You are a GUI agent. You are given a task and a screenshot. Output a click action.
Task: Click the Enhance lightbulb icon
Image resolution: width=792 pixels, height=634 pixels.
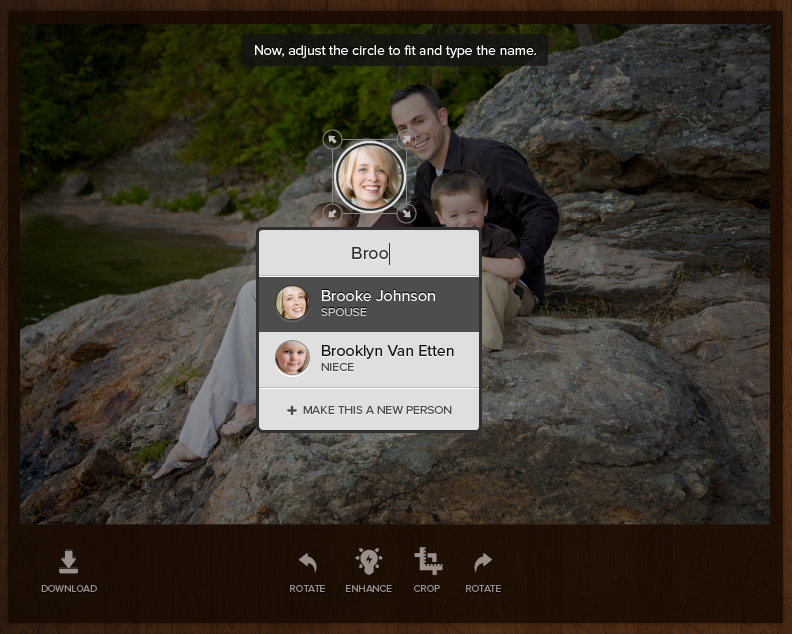click(369, 561)
